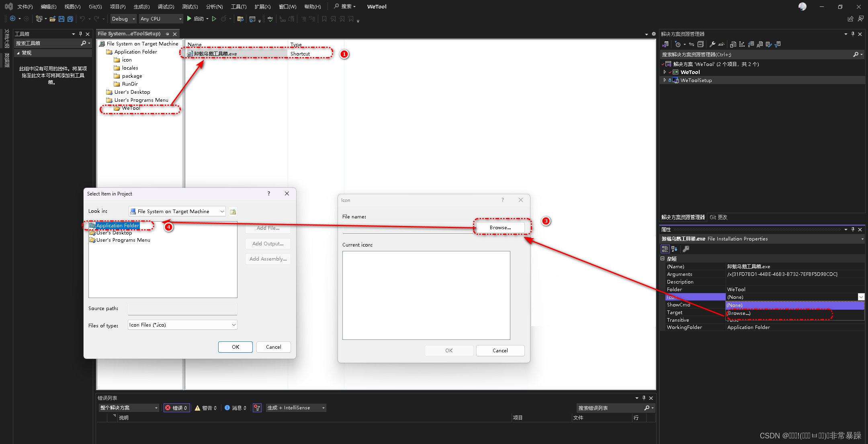Screen dimensions: 868x444
Task: Toggle the Categorized view button in Properties panel
Action: [665, 249]
